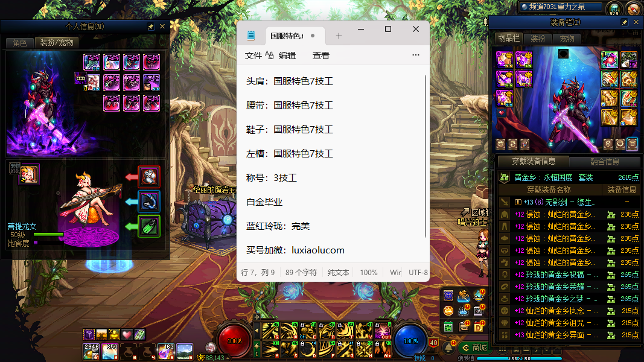Viewport: 644px width, 362px height.
Task: Open the 宠物 tab in 装备栏
Action: (567, 39)
